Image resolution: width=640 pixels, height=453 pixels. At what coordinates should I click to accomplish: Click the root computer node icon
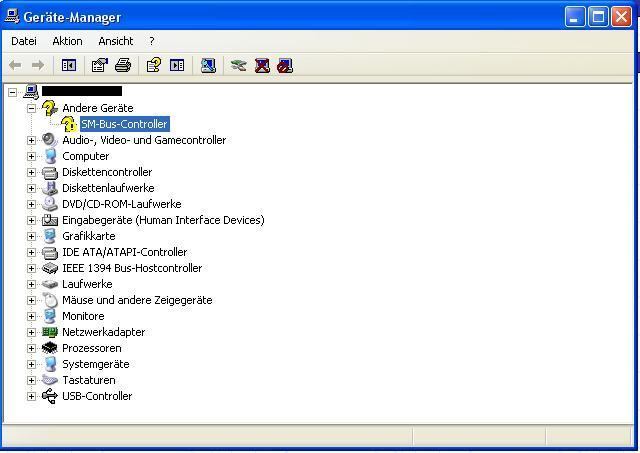point(31,91)
